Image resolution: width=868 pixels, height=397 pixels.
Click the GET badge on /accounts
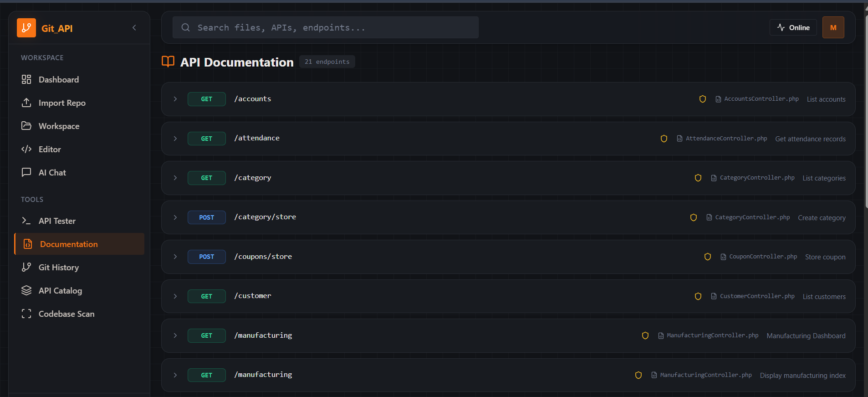click(207, 99)
